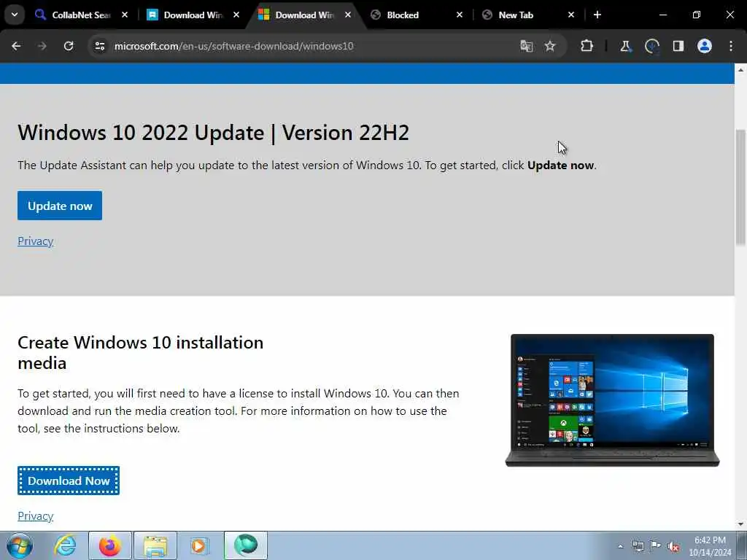This screenshot has width=747, height=560.
Task: Click the update clock icon in toolbar
Action: (x=651, y=46)
